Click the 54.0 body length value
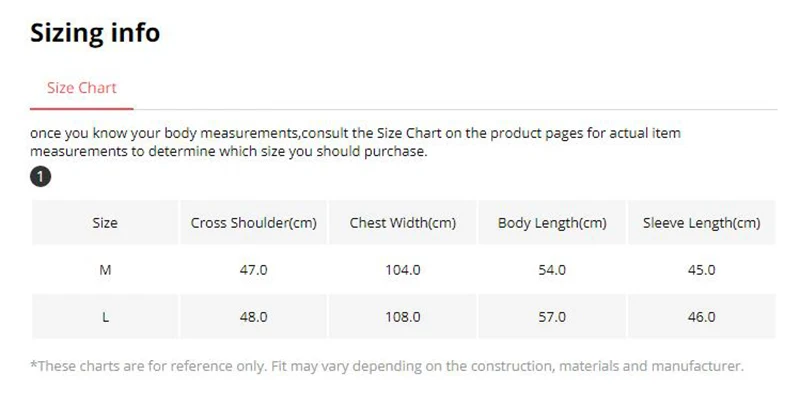 [552, 270]
